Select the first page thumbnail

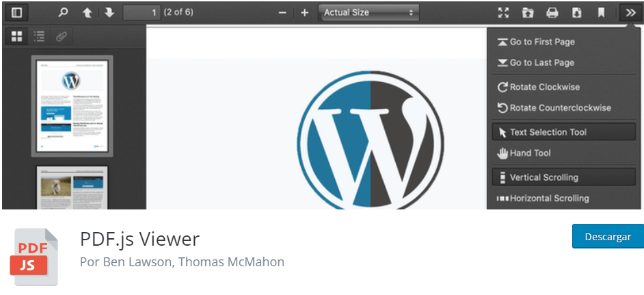coord(72,105)
